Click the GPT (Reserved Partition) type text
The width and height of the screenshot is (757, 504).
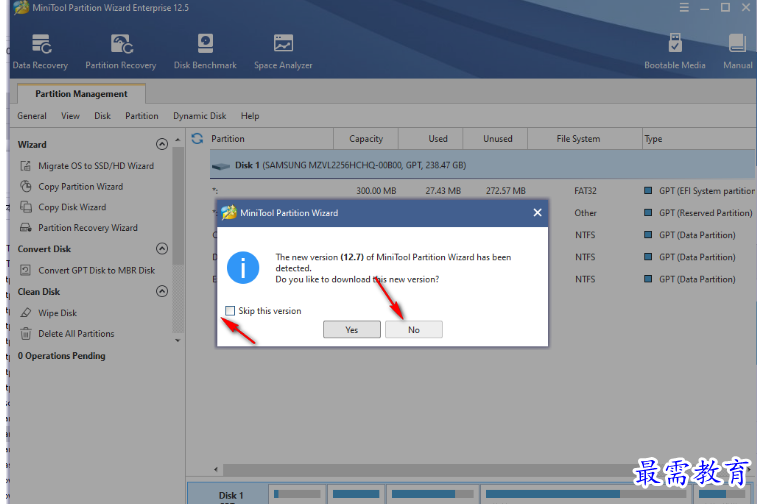tap(706, 213)
